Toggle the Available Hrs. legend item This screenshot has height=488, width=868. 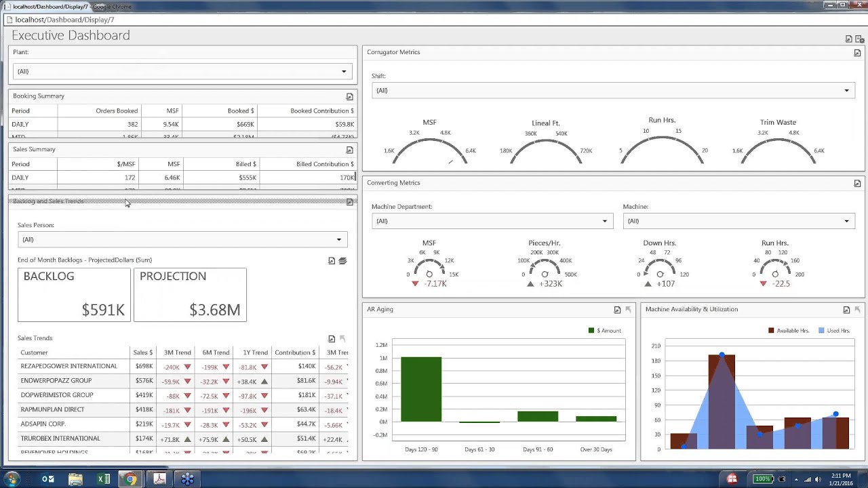[x=789, y=330]
